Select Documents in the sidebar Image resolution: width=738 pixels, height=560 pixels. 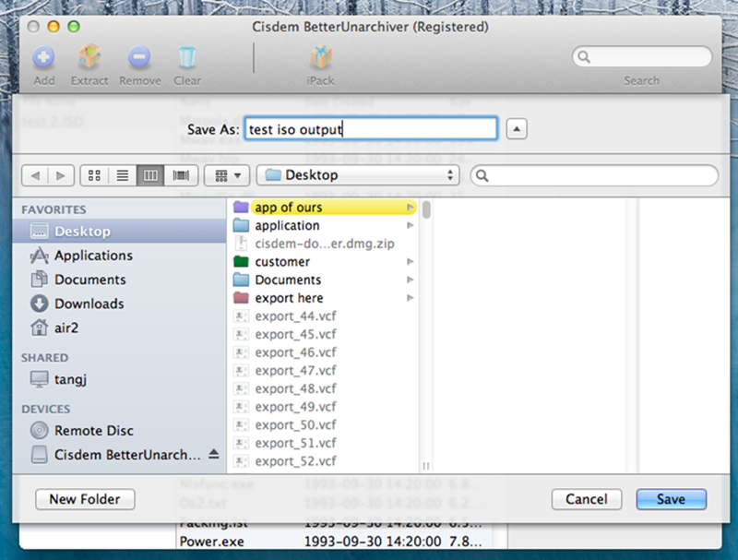tap(119, 280)
